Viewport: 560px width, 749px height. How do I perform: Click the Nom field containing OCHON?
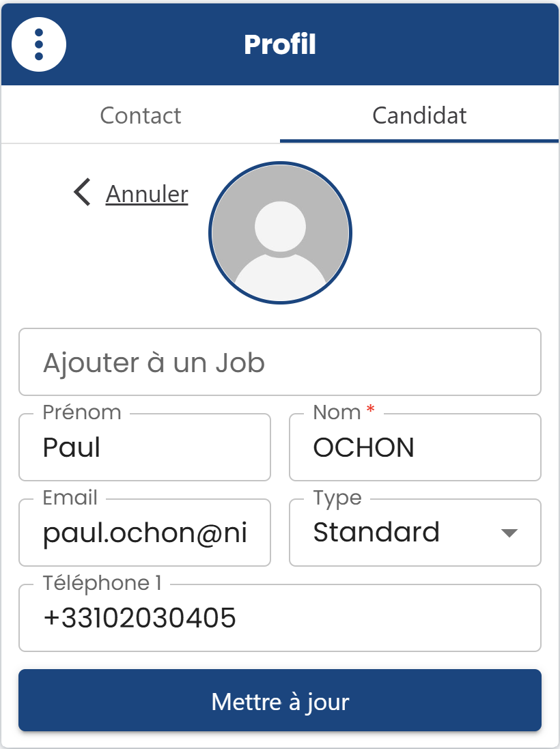coord(415,447)
